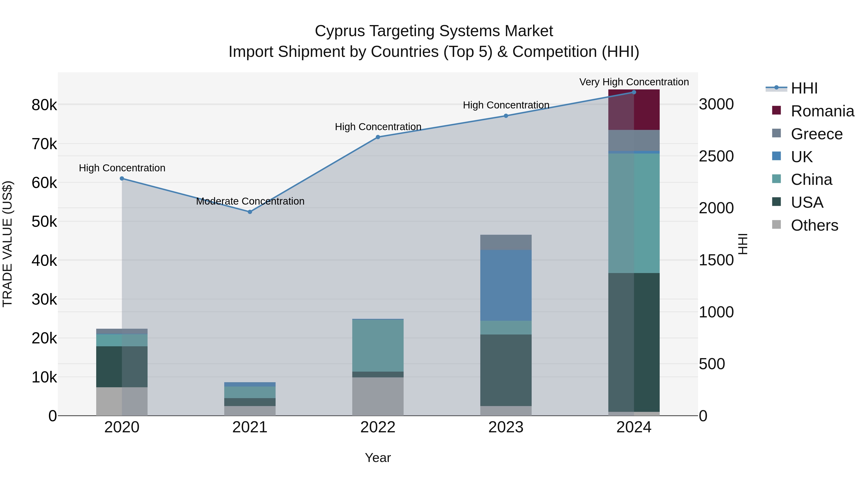Image resolution: width=868 pixels, height=488 pixels.
Task: Click UK legend color swatch
Action: coord(776,156)
